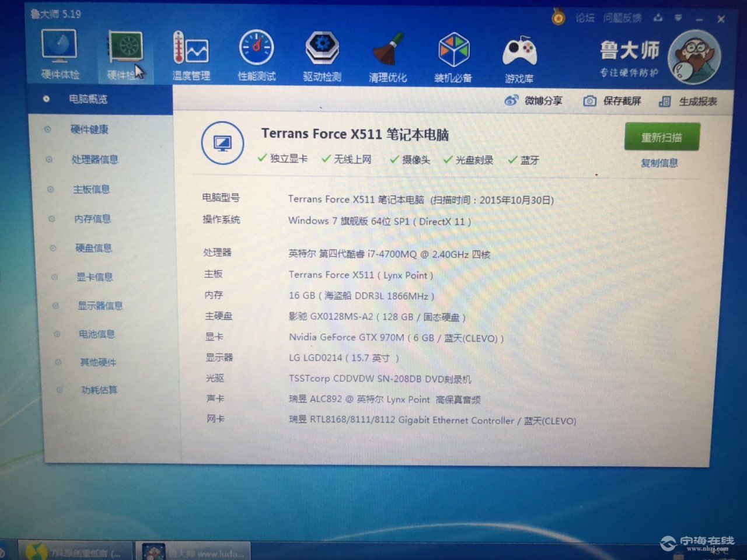747x560 pixels.
Task: Select 电脑概览 sidebar tab
Action: (x=100, y=99)
